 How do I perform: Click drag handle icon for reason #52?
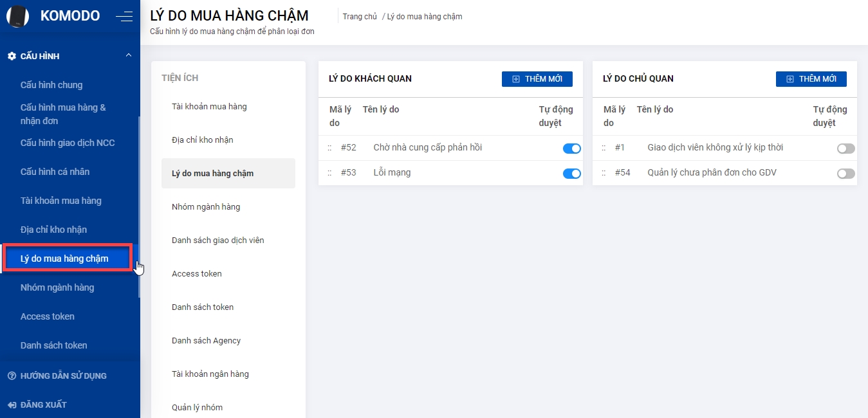click(x=329, y=148)
